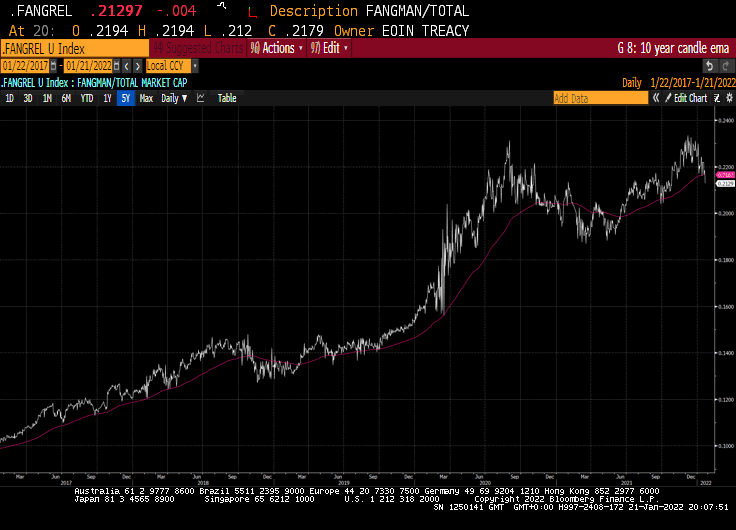Screen dimensions: 736x530
Task: Click the FANGMAN/TOTAL MARKET CAP chart title
Action: click(132, 83)
